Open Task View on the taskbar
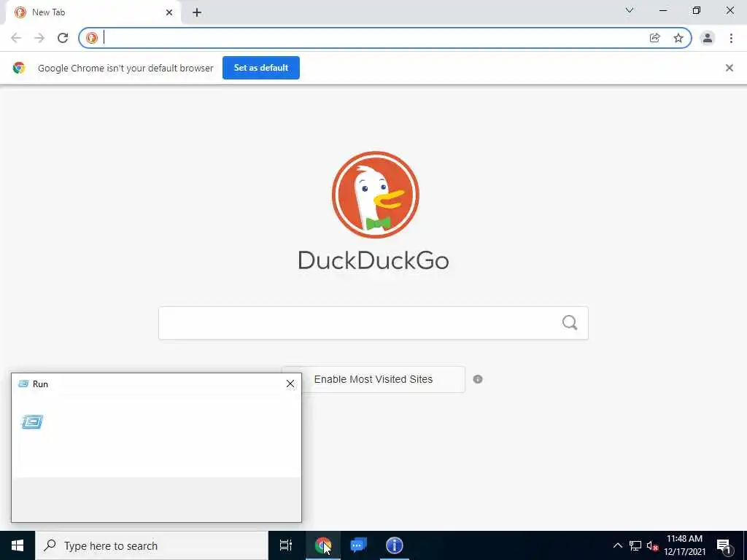 click(285, 545)
